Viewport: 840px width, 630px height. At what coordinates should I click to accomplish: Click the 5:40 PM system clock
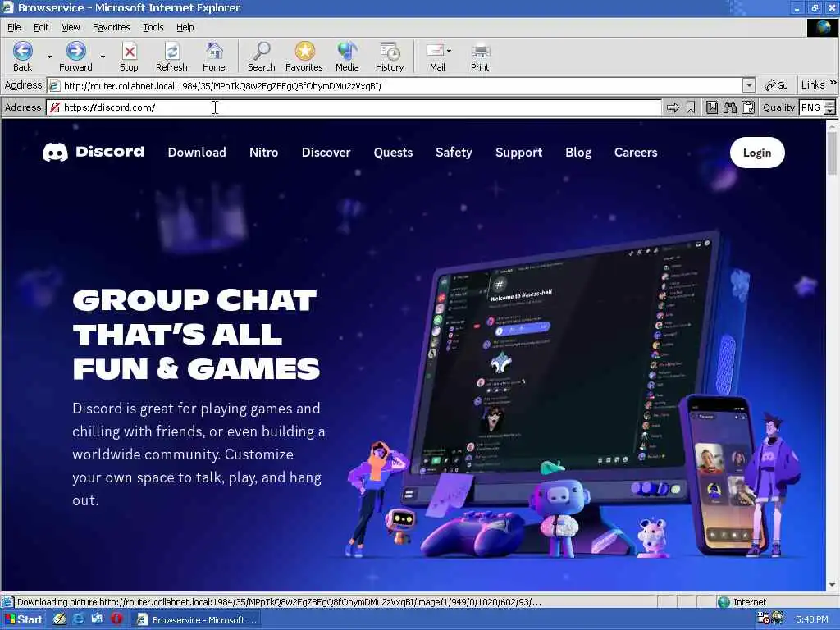811,620
